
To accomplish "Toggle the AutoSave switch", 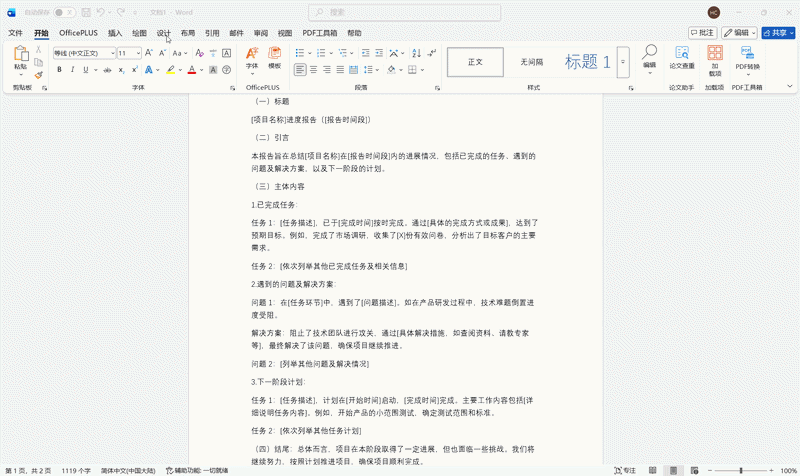I will tap(64, 12).
